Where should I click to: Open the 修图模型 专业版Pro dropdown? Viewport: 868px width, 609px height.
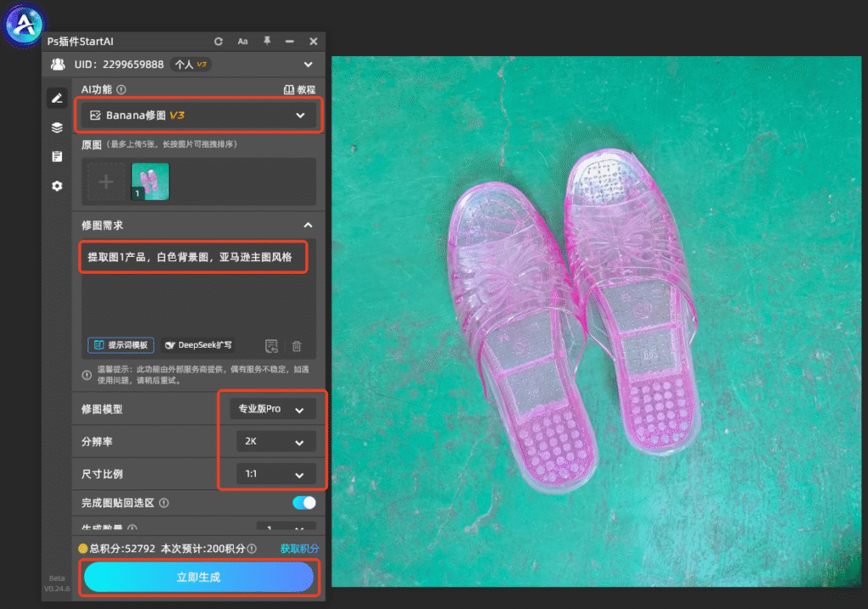pyautogui.click(x=273, y=409)
